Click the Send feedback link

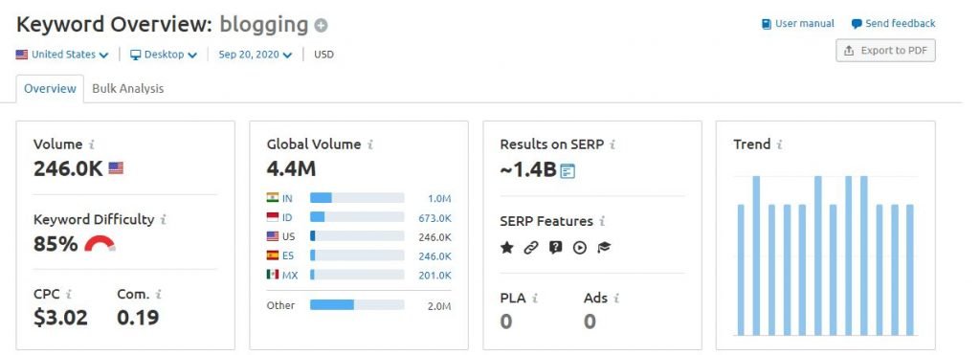click(x=893, y=24)
